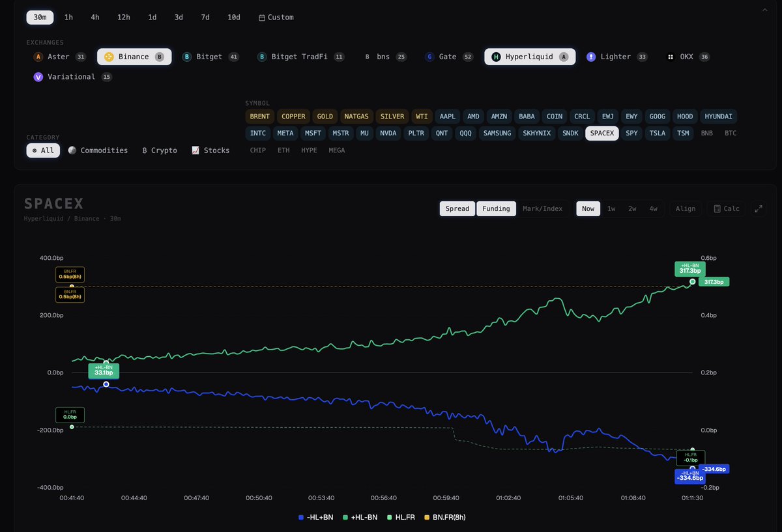Screen dimensions: 782x532
Task: Select the 7d time range
Action: [205, 17]
